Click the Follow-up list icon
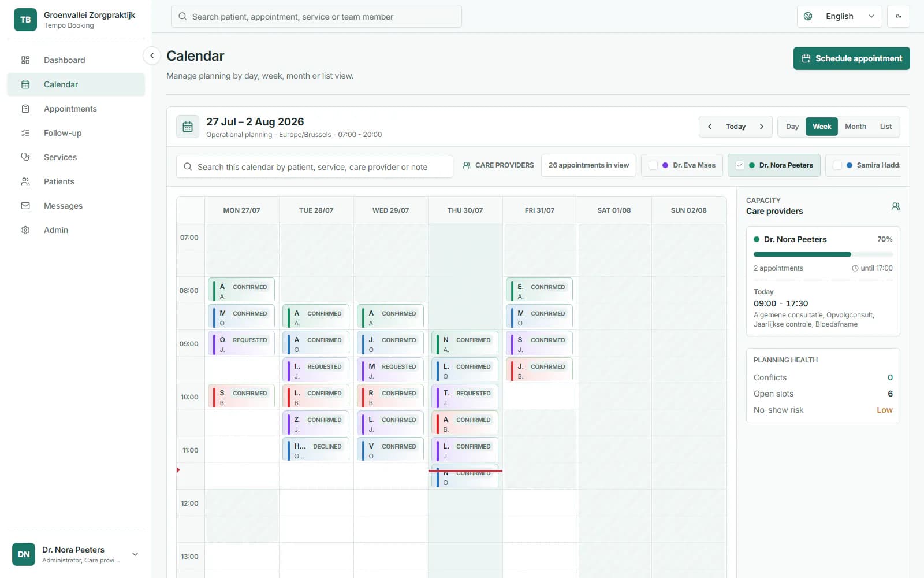Viewport: 924px width, 578px height. (25, 133)
